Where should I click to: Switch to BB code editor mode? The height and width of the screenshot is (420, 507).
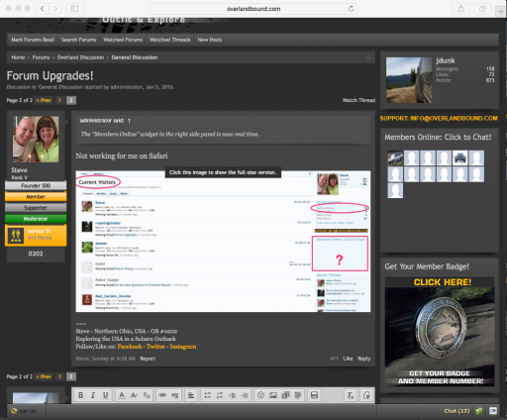(366, 395)
